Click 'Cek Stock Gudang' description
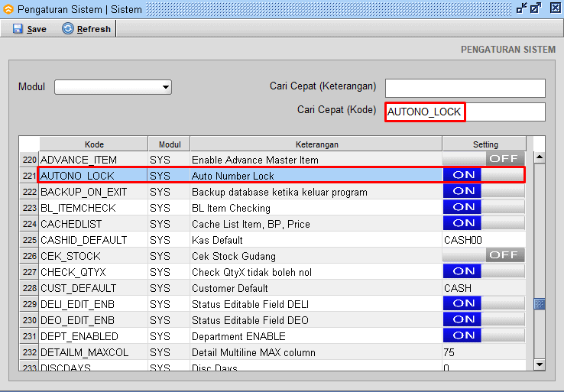This screenshot has height=392, width=564. [x=233, y=256]
